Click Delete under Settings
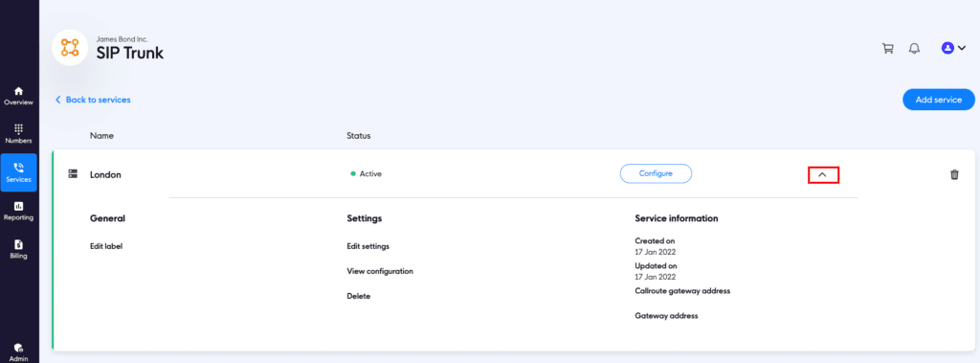This screenshot has height=363, width=980. point(359,296)
